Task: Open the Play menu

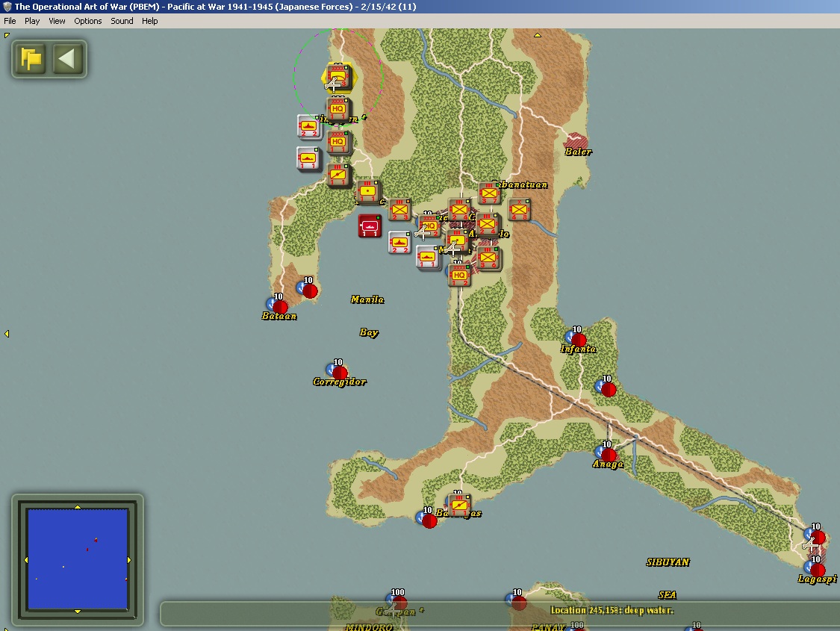Action: coord(32,21)
